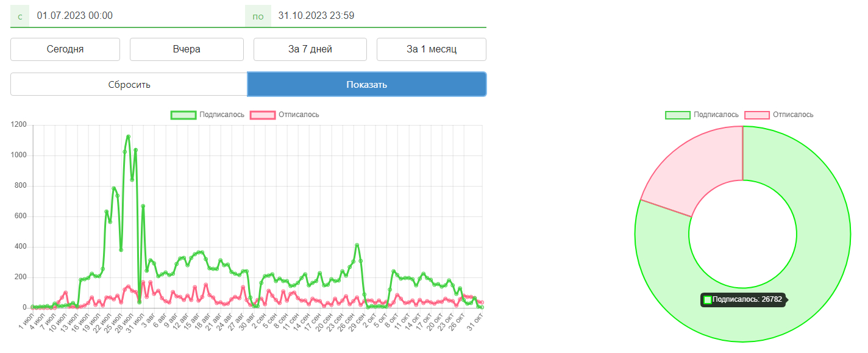The width and height of the screenshot is (868, 353).
Task: Reset filters with the 'Сбросить' button
Action: pos(129,85)
